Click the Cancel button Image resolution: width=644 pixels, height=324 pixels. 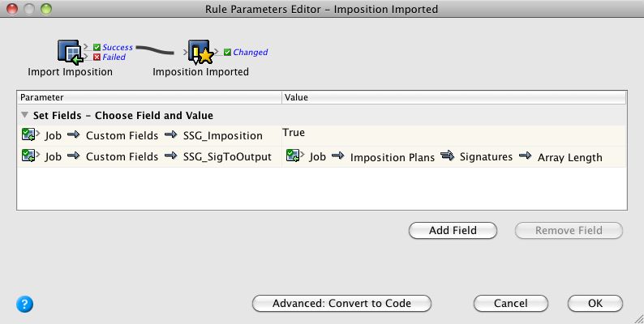(x=510, y=304)
